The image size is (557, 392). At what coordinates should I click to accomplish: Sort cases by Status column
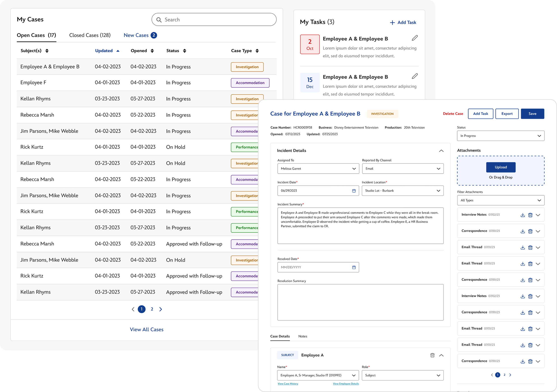pos(184,51)
